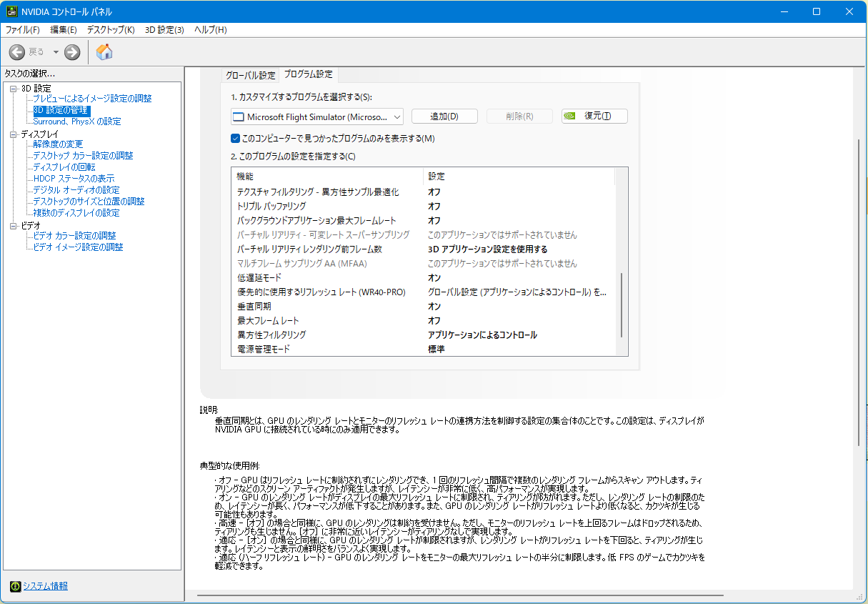Click the bottom horizontal scrollbar
The height and width of the screenshot is (604, 868).
[x=460, y=595]
